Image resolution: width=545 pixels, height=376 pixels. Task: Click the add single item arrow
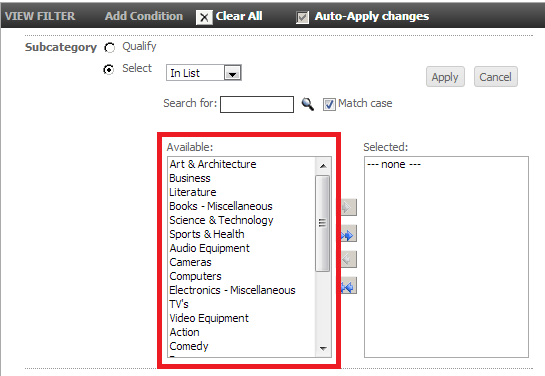(x=348, y=207)
